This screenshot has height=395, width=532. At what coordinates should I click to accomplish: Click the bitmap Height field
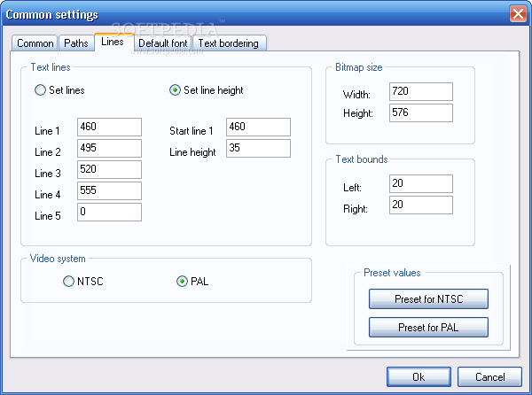pyautogui.click(x=420, y=112)
